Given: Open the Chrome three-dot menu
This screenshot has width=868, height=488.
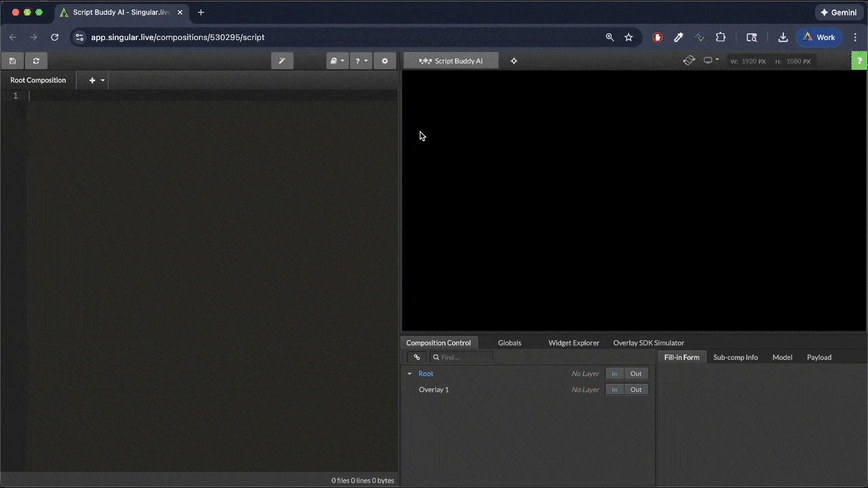Looking at the screenshot, I should click(x=855, y=37).
